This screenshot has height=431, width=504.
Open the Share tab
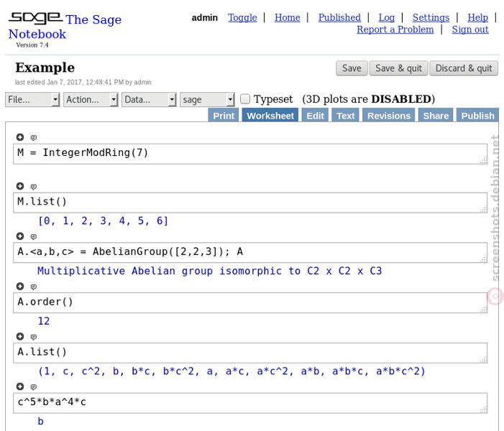pyautogui.click(x=436, y=116)
